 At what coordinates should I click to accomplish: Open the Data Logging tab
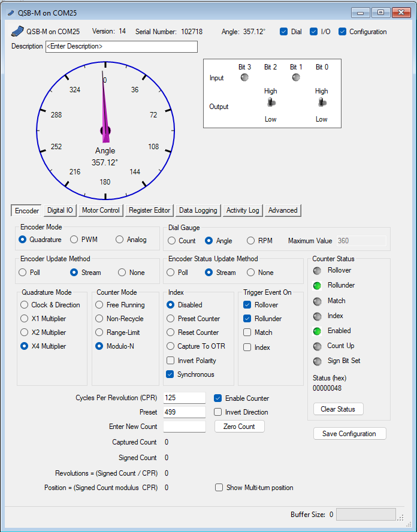198,210
